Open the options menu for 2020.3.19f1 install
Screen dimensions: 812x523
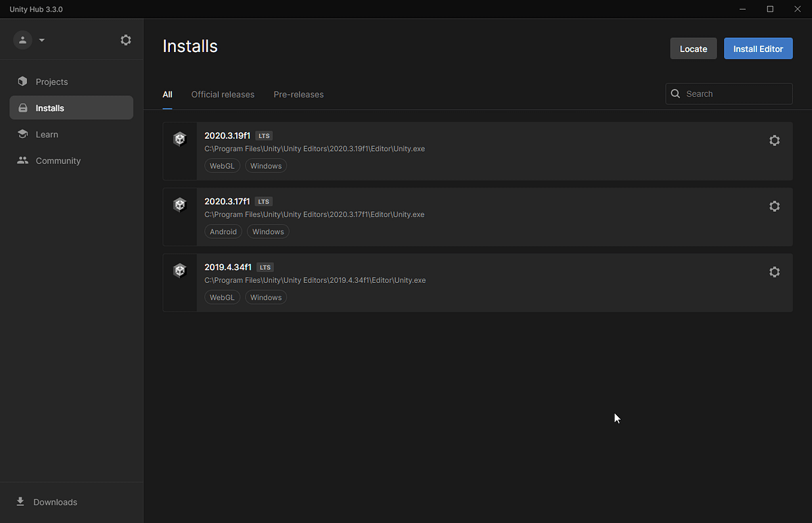tap(774, 140)
